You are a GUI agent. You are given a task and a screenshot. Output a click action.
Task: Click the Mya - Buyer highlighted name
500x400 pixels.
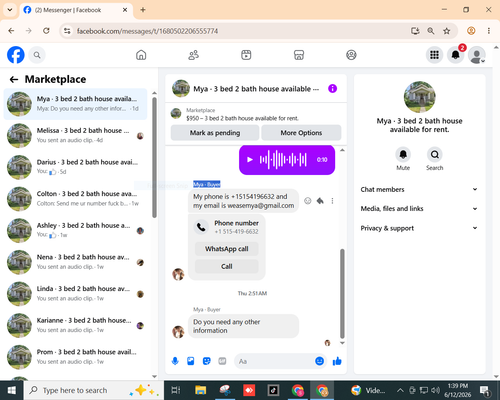point(207,184)
